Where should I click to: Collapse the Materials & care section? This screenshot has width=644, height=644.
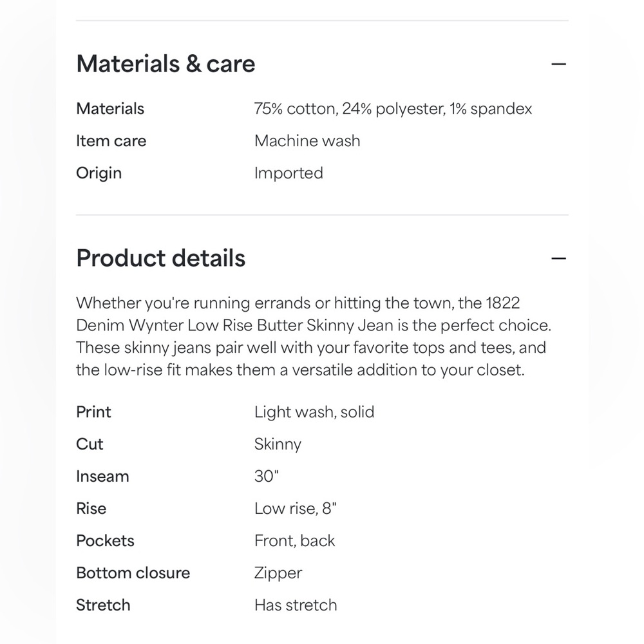click(x=559, y=64)
